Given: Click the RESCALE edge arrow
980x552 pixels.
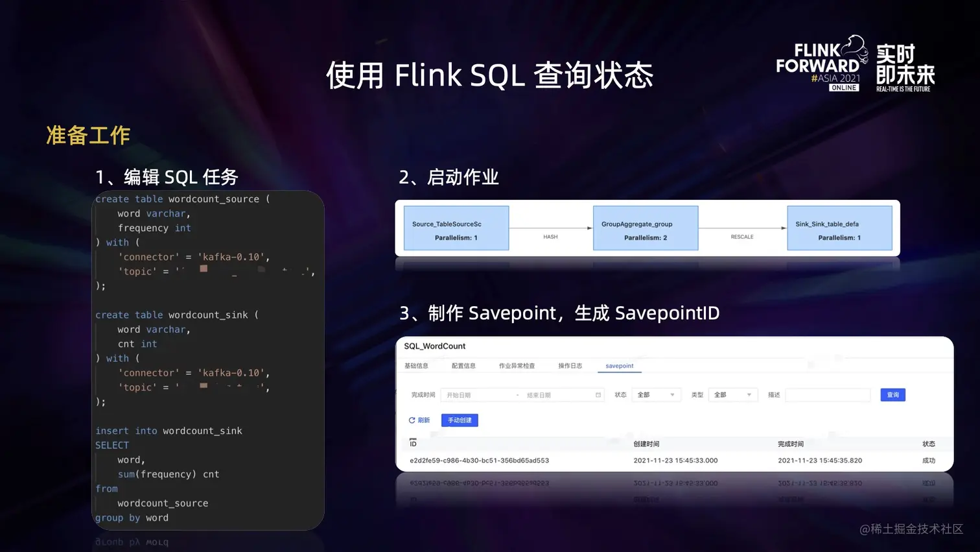Looking at the screenshot, I should 742,228.
